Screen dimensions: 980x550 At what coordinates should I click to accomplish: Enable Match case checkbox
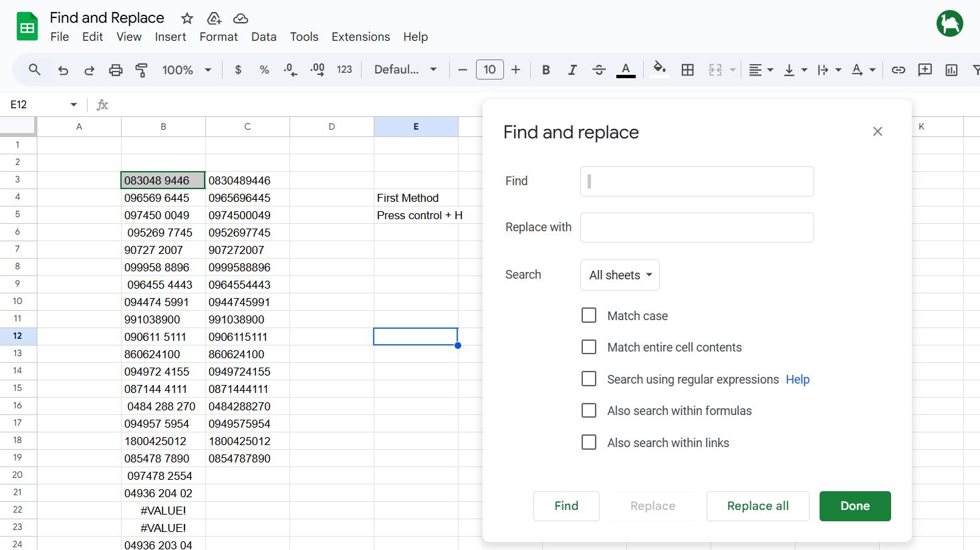tap(589, 315)
